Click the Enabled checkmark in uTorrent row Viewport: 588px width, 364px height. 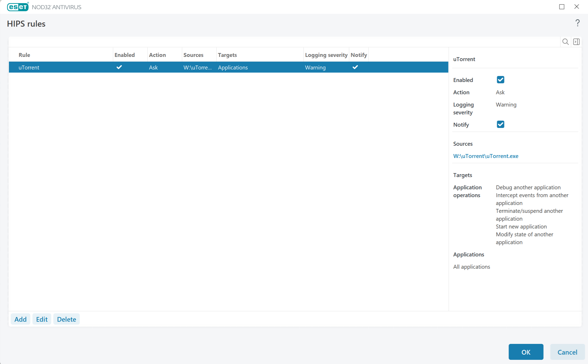pos(119,67)
